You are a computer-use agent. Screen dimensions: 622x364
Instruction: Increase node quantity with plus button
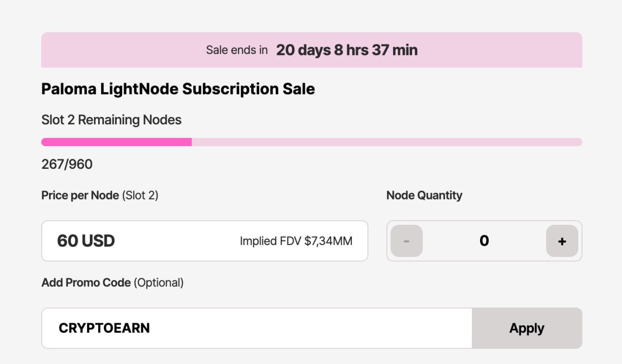[x=562, y=241]
